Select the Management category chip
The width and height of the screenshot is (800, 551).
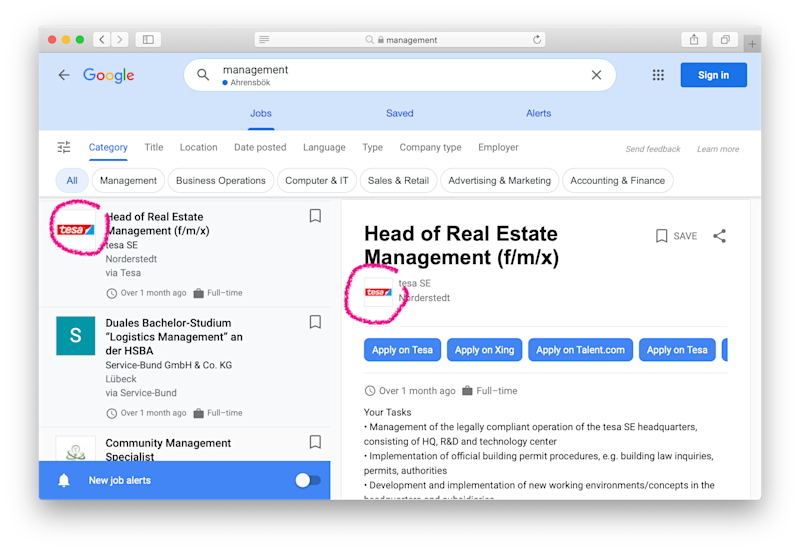[128, 181]
